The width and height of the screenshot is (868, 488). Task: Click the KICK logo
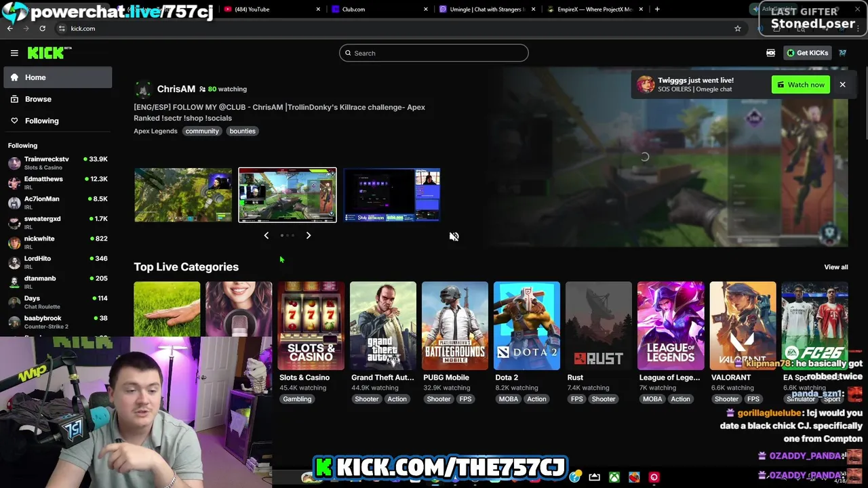point(49,53)
